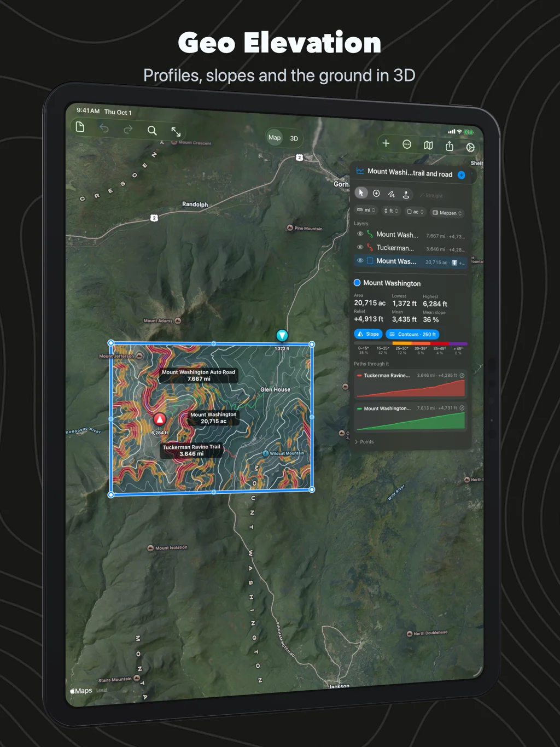
Task: Click the Mount Adams peak marker
Action: tap(178, 321)
